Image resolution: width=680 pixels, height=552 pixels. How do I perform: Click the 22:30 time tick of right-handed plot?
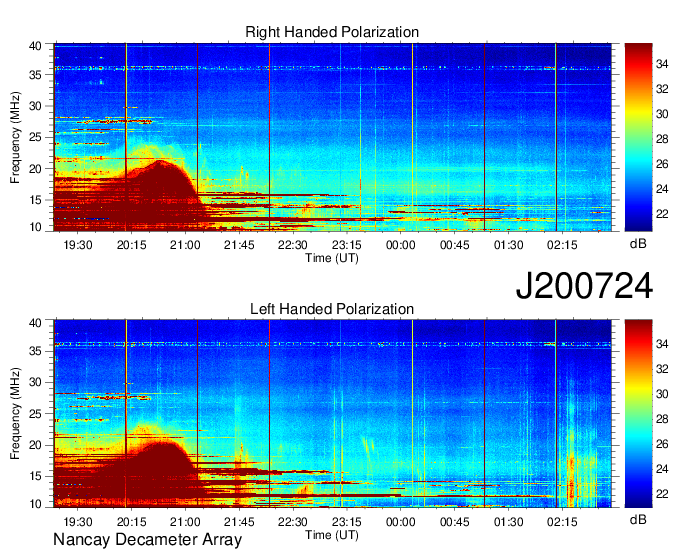point(293,245)
